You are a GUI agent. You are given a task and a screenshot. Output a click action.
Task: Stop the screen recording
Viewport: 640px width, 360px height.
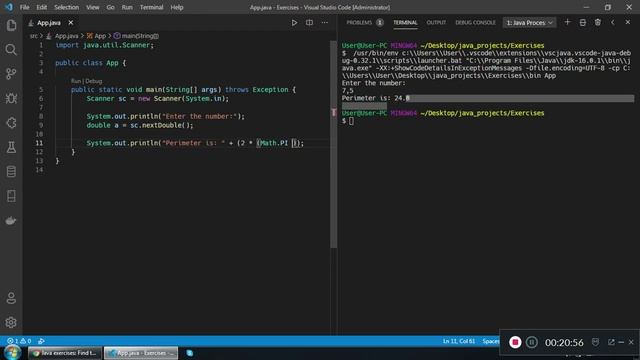(x=515, y=342)
